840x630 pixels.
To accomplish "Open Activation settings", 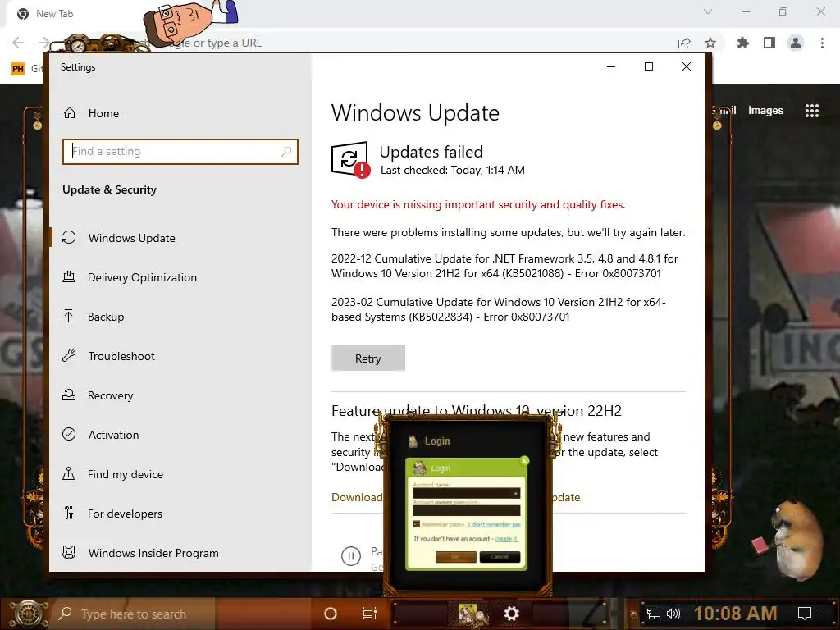I will tap(113, 435).
